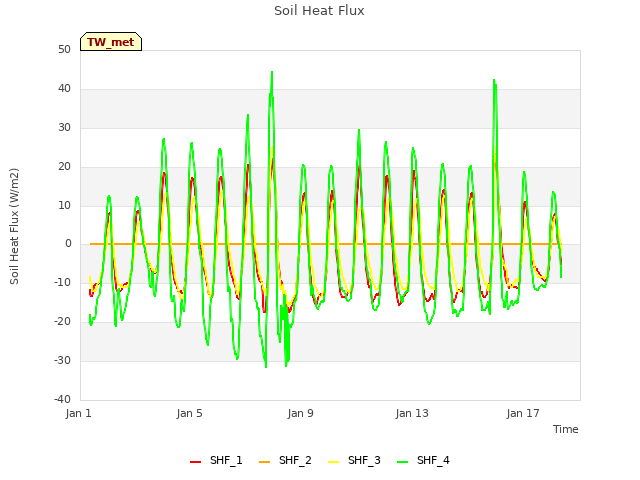Click the -10 y-axis tick label
The height and width of the screenshot is (480, 640).
pyautogui.click(x=62, y=282)
